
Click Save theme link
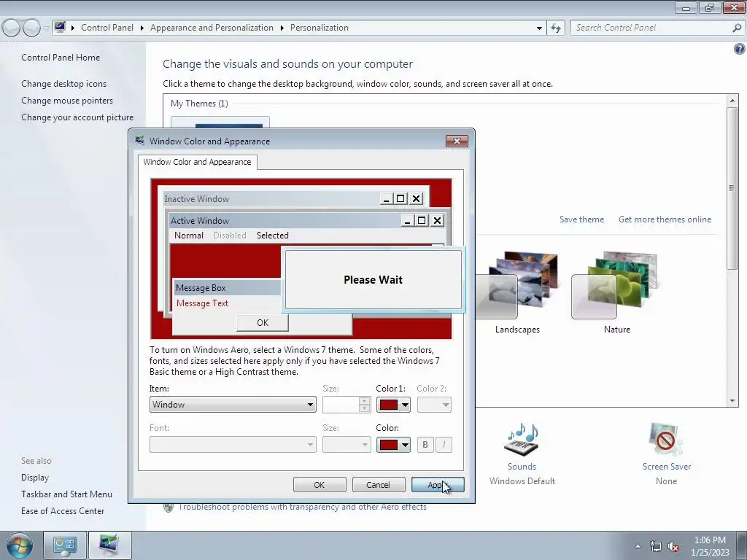point(581,219)
